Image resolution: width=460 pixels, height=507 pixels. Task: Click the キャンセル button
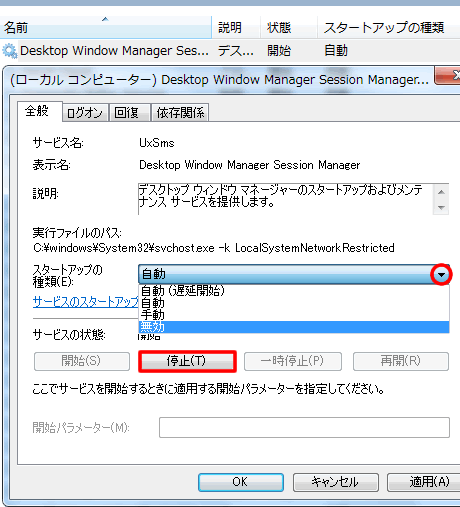click(x=335, y=482)
